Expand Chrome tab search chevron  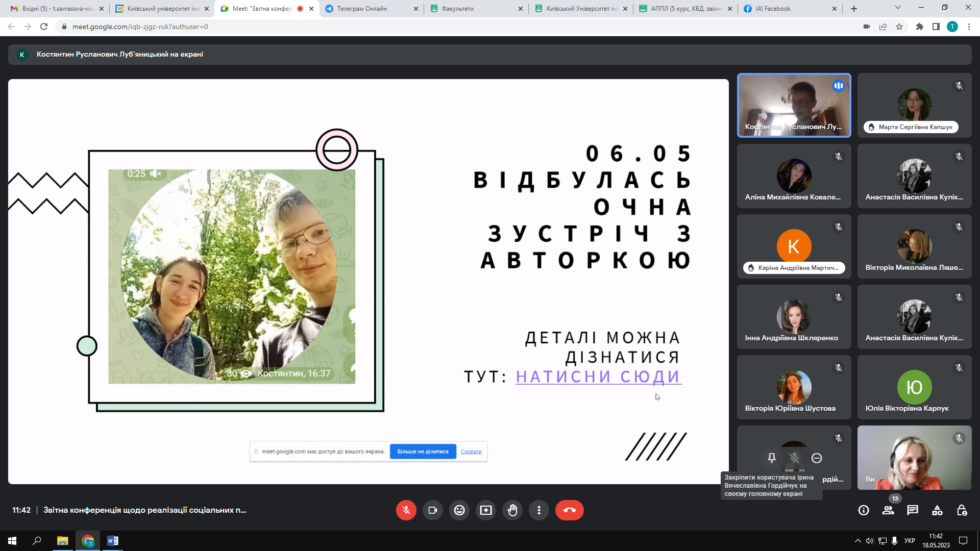(x=898, y=8)
